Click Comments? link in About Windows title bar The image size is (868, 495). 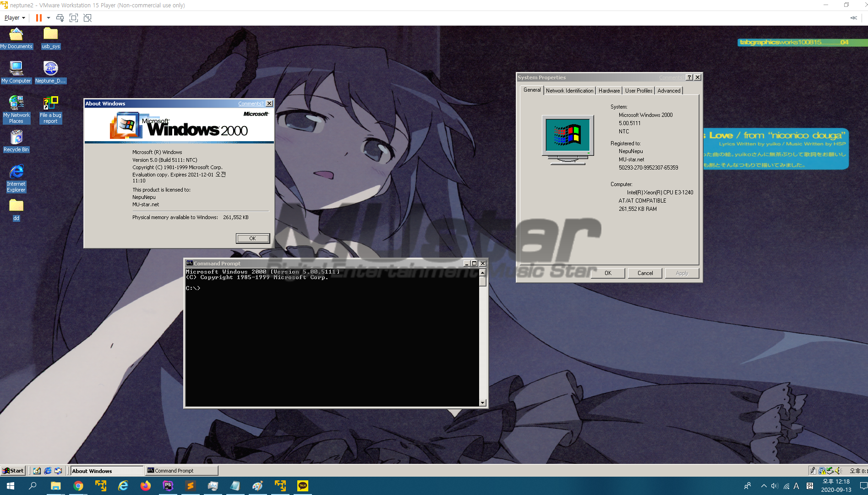tap(251, 104)
